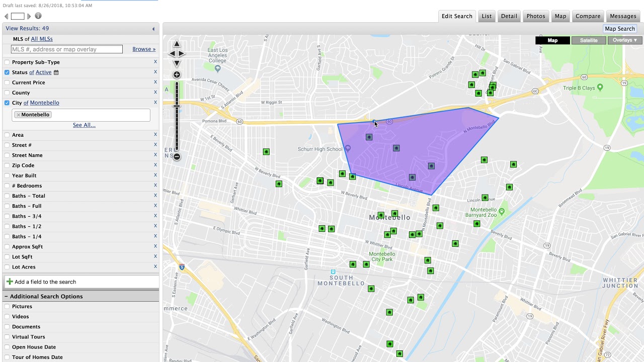The width and height of the screenshot is (644, 362).
Task: Remove Montebello city tag
Action: (19, 115)
